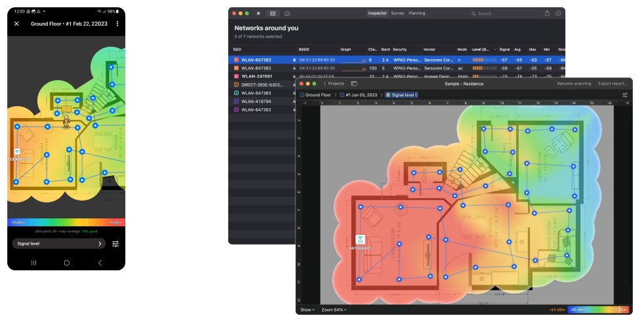
Task: Sort by the Level column header arrow
Action: (x=495, y=50)
